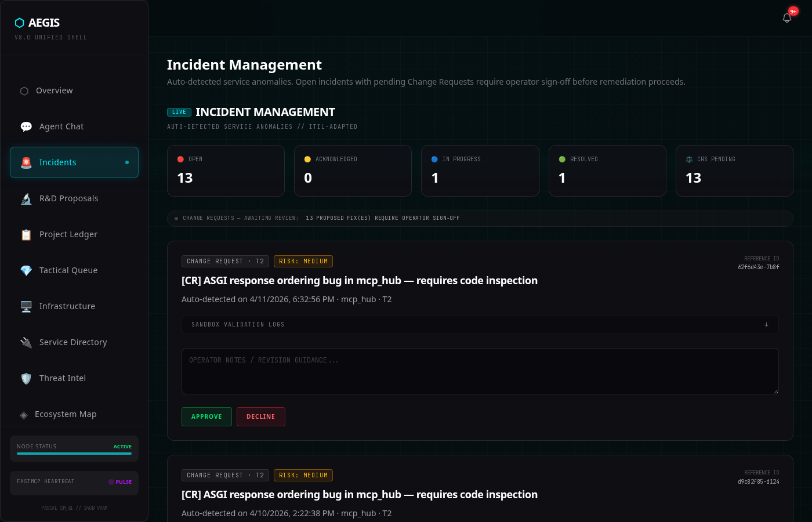The width and height of the screenshot is (812, 522).
Task: Click the CRs Pending stat card
Action: [x=734, y=171]
